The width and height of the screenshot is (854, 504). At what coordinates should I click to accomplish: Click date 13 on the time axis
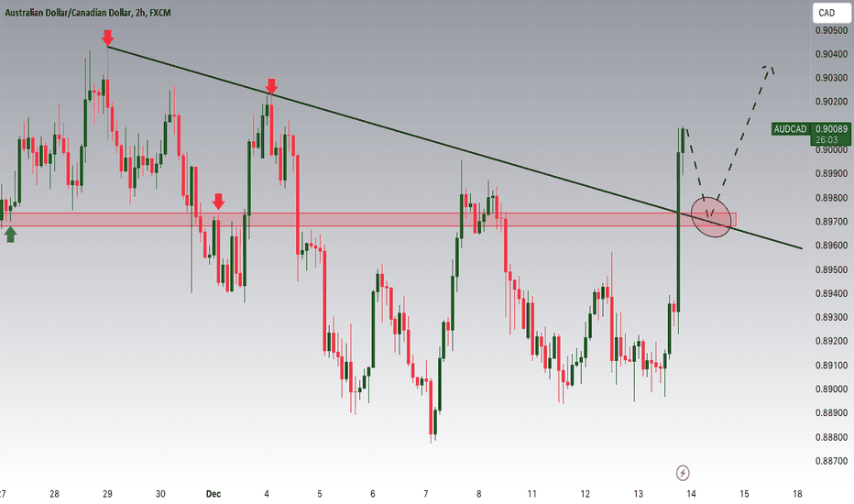638,494
